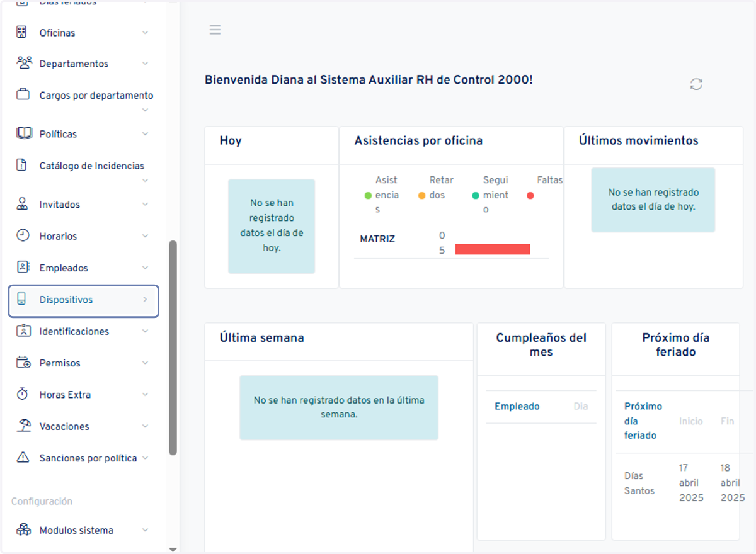Open the Políticas menu item

(x=83, y=133)
